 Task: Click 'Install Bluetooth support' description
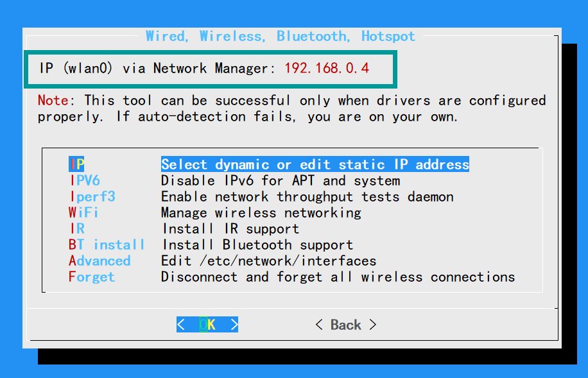point(257,245)
